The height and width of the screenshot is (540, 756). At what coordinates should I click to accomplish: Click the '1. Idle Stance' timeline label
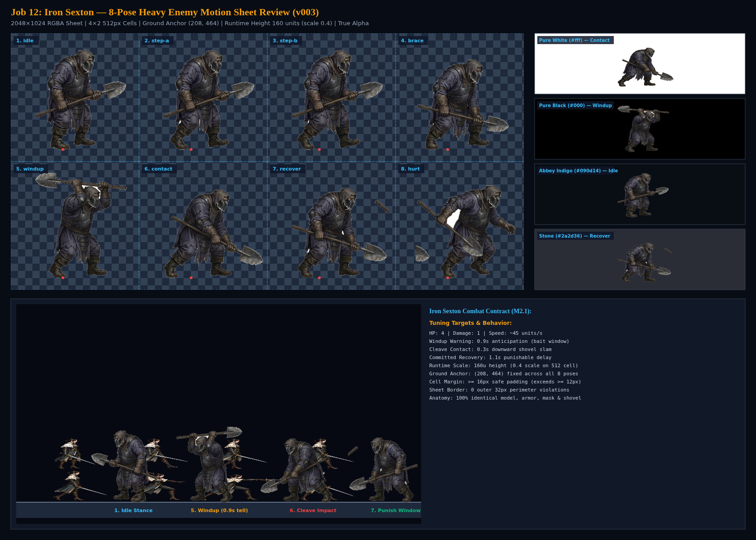[x=133, y=510]
